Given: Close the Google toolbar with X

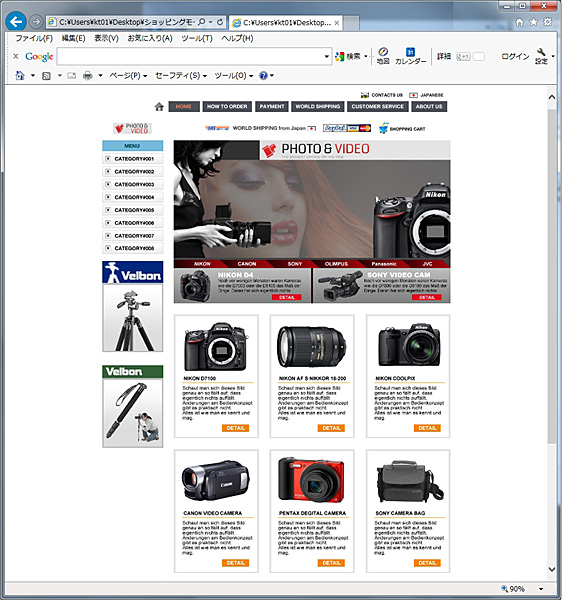Looking at the screenshot, I should (x=16, y=56).
